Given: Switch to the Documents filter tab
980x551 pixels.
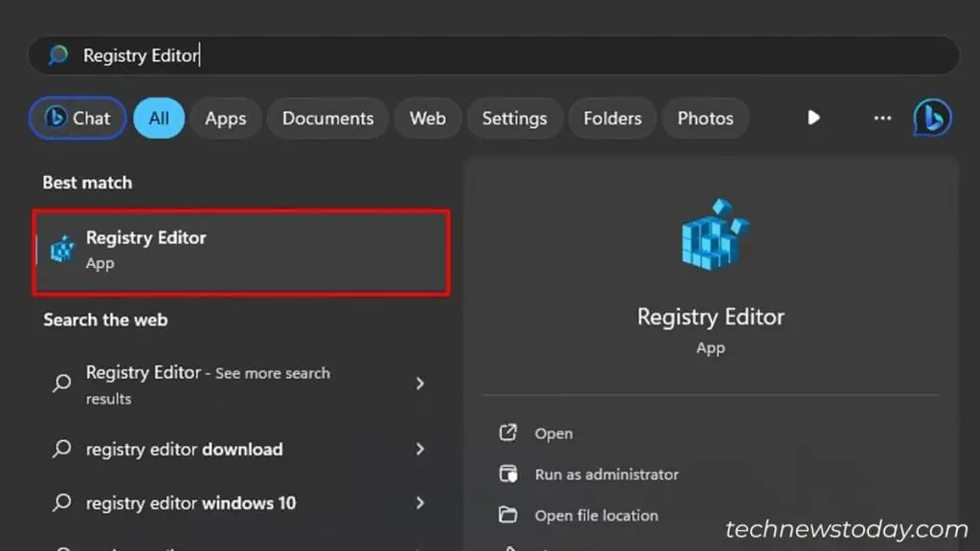Looking at the screenshot, I should (327, 118).
